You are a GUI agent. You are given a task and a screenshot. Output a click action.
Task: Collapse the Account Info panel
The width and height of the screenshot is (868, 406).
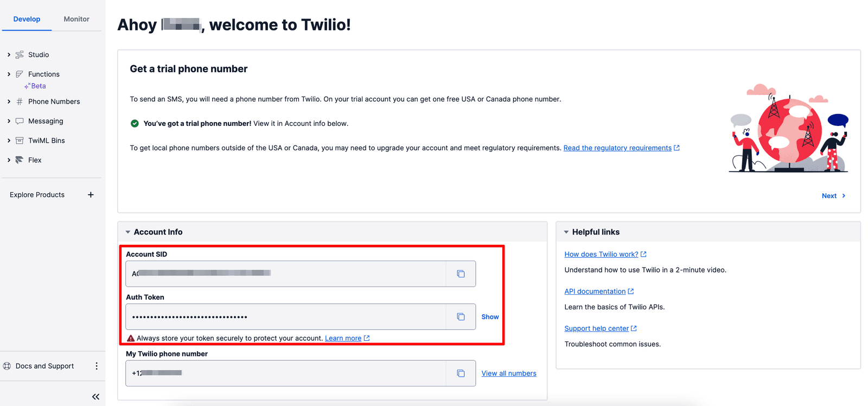127,231
